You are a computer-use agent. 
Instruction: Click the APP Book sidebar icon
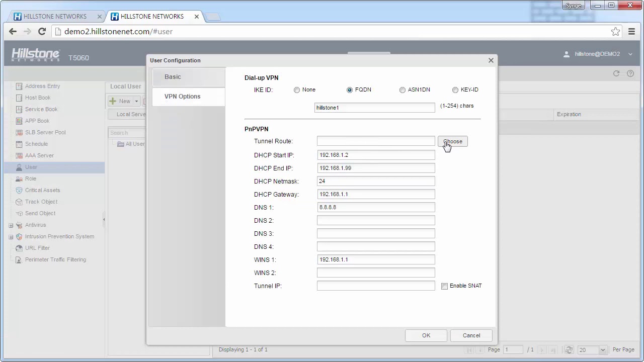19,121
